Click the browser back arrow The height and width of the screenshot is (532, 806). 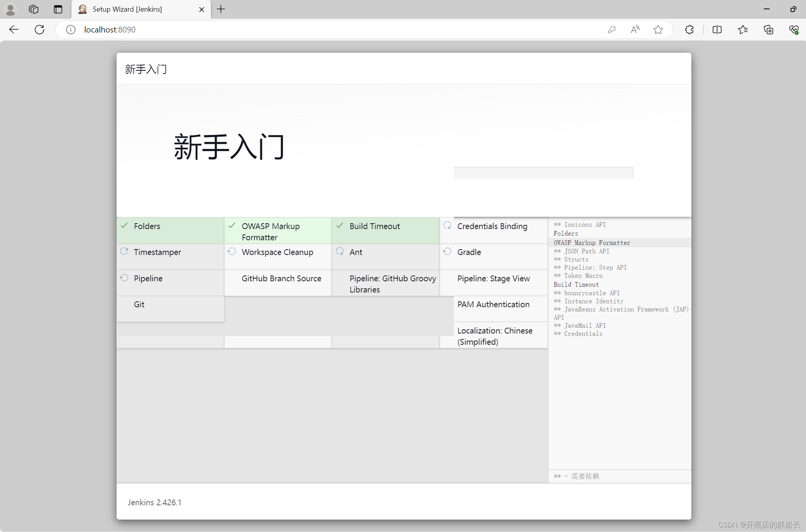click(14, 29)
